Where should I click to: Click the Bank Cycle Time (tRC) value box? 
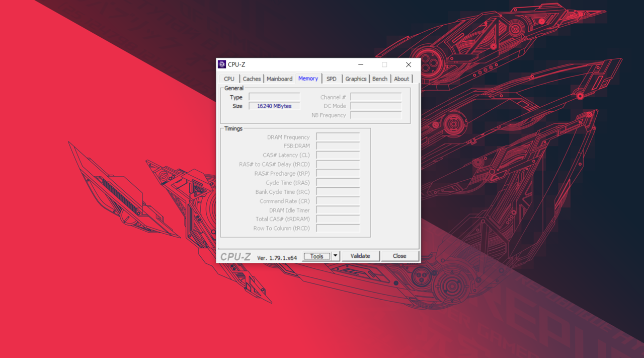click(x=338, y=192)
